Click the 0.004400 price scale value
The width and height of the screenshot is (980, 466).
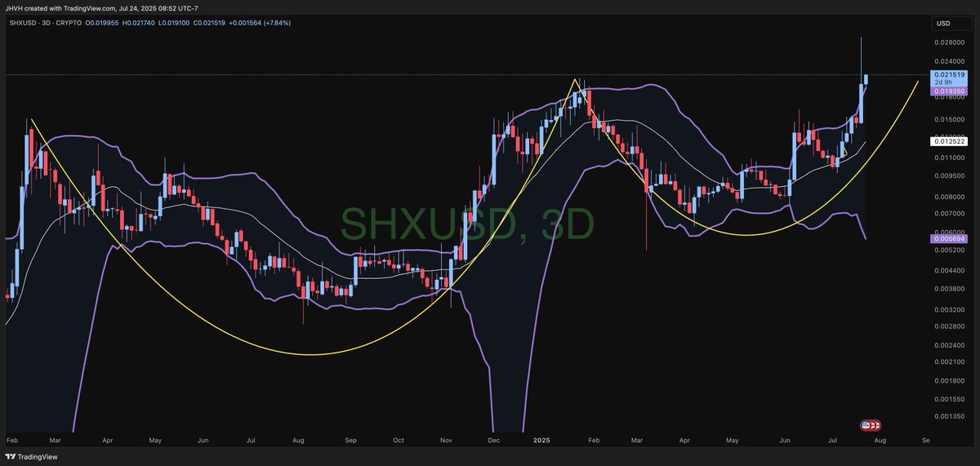pyautogui.click(x=949, y=270)
